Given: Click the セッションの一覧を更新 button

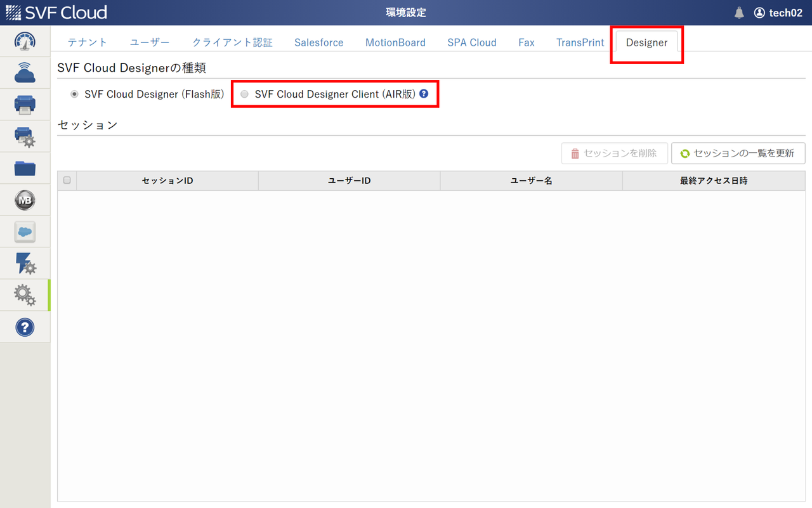Looking at the screenshot, I should (738, 153).
